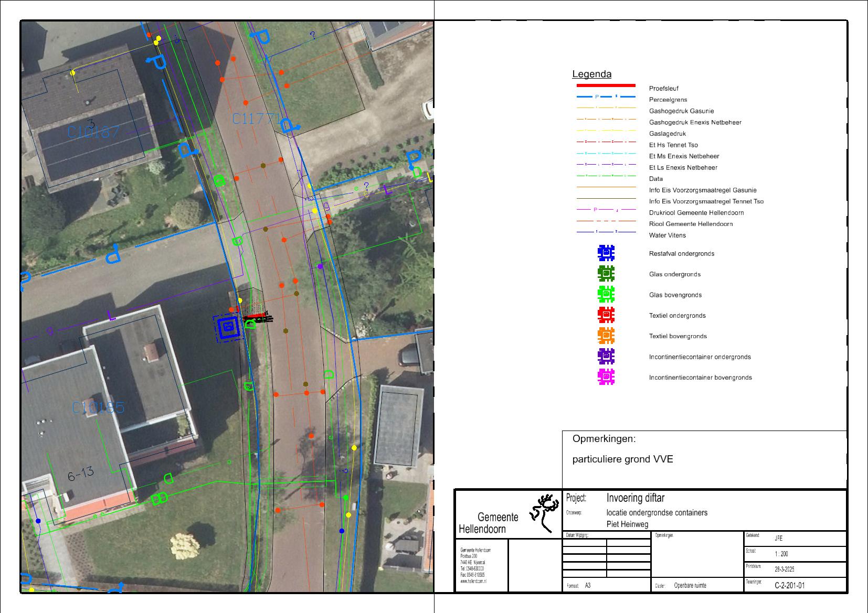Select parcel label C10155 on the map
Screen dimensions: 868x613
[x=98, y=407]
